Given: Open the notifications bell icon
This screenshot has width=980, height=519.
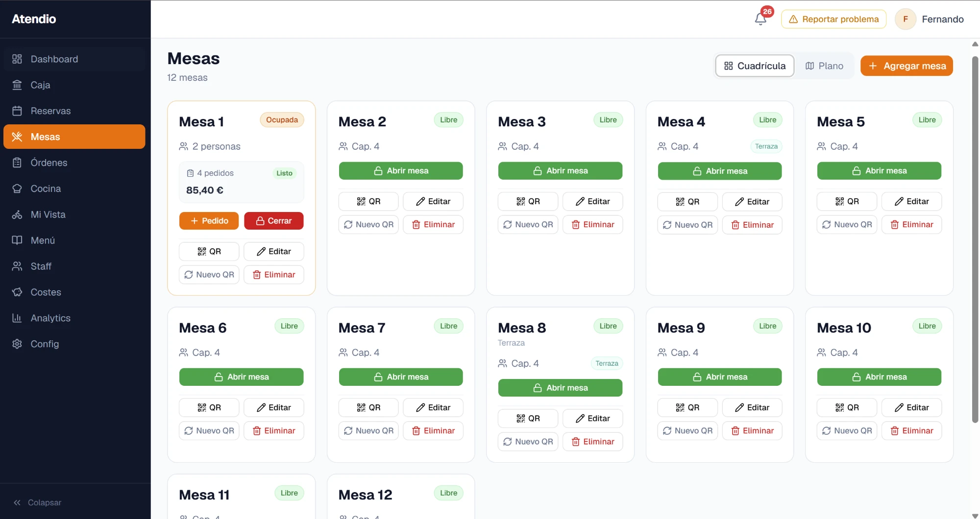Looking at the screenshot, I should click(x=760, y=19).
